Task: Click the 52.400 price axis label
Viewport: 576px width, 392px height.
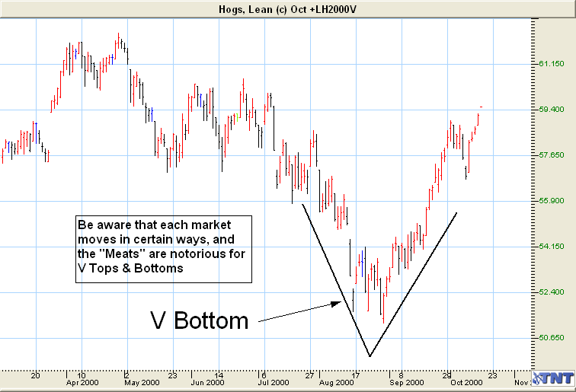Action: 552,292
